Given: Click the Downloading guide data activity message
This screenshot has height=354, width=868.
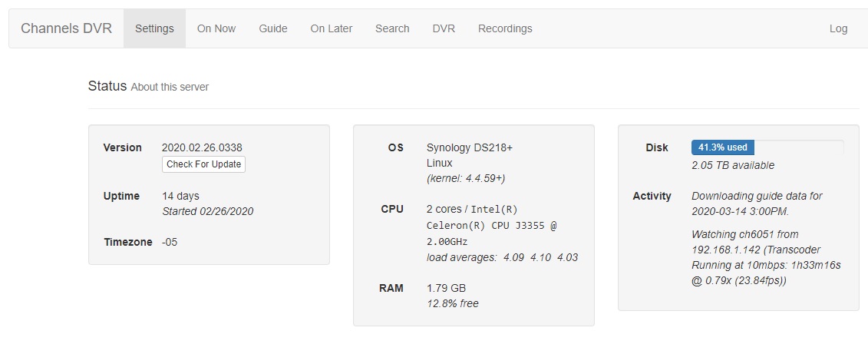Looking at the screenshot, I should 756,203.
